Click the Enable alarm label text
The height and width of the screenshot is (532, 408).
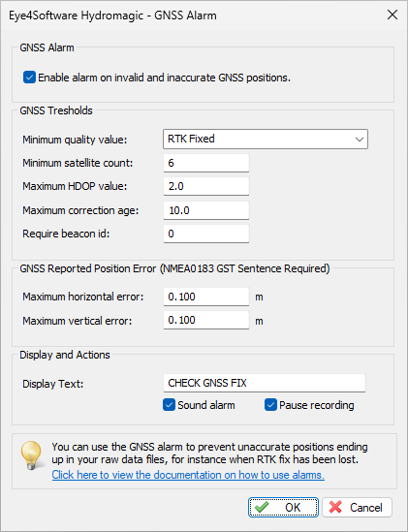[164, 78]
